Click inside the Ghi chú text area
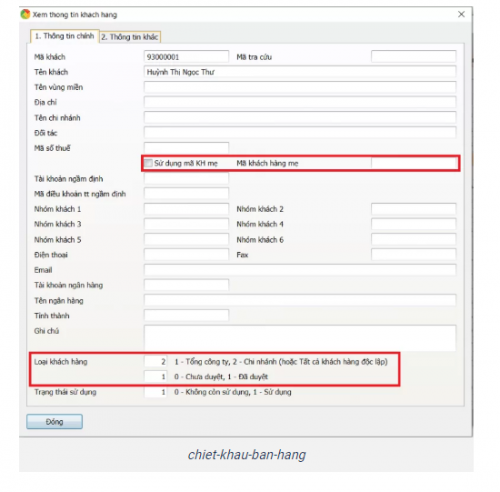This screenshot has height=492, width=500. point(300,338)
